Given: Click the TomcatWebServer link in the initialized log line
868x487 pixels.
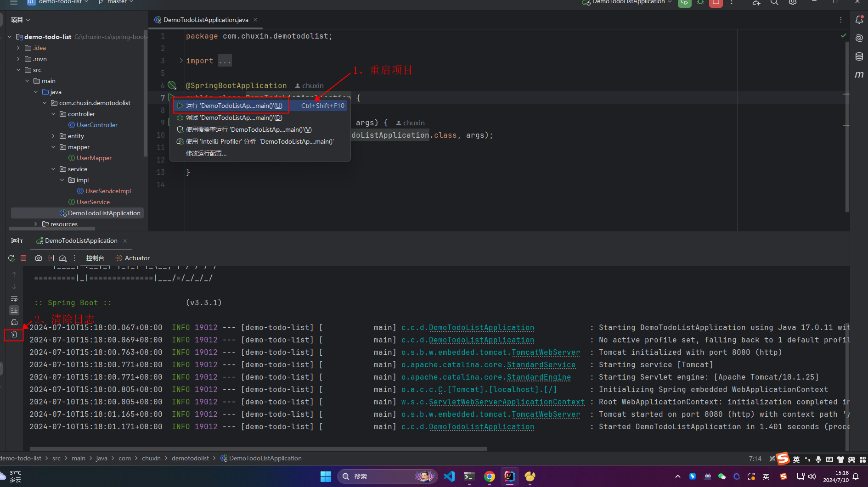Looking at the screenshot, I should [546, 352].
